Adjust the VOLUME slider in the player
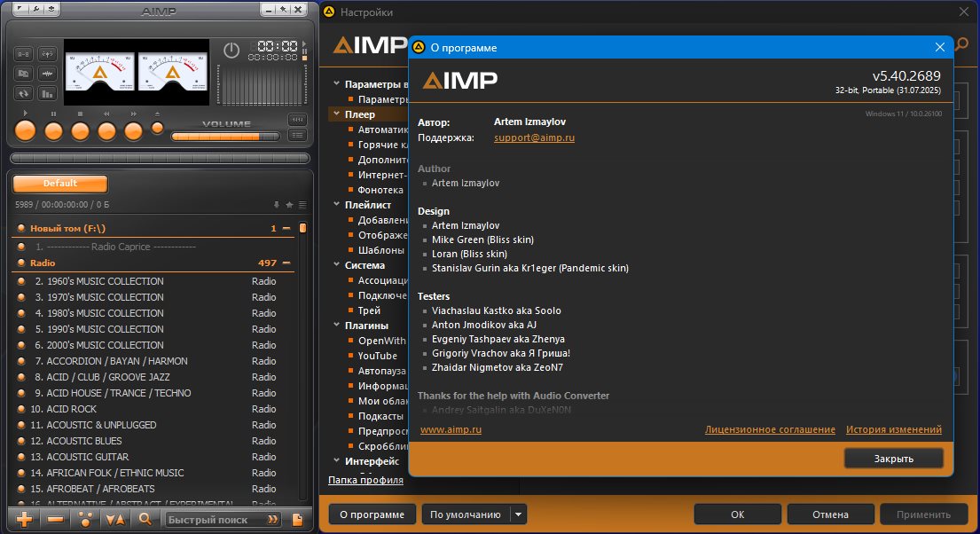The image size is (980, 534). (x=225, y=137)
